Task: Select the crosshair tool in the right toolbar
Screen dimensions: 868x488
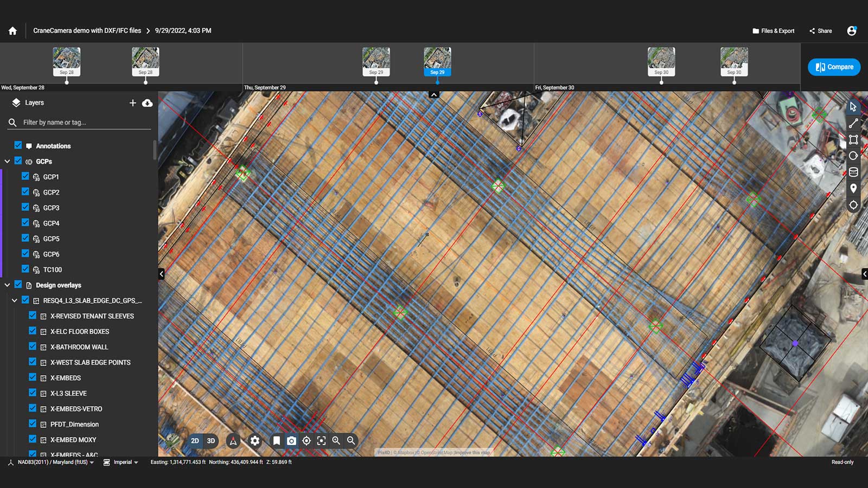Action: point(853,205)
